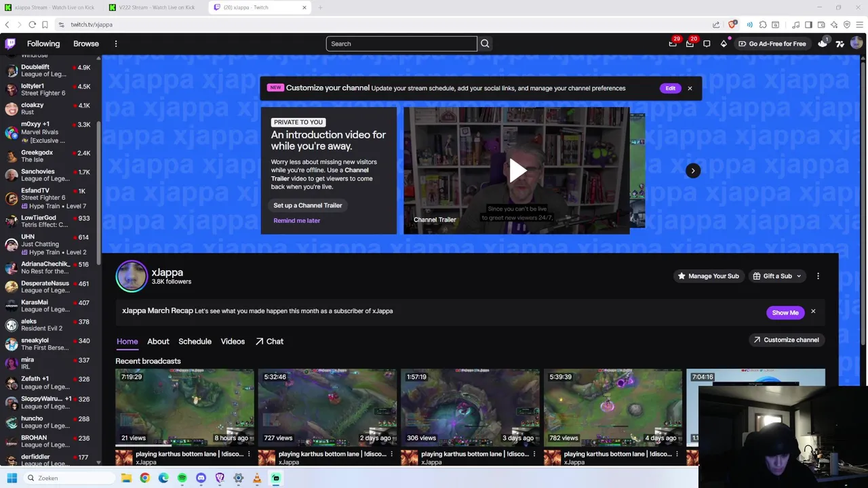The width and height of the screenshot is (868, 488).
Task: Reload the page
Action: (x=32, y=24)
